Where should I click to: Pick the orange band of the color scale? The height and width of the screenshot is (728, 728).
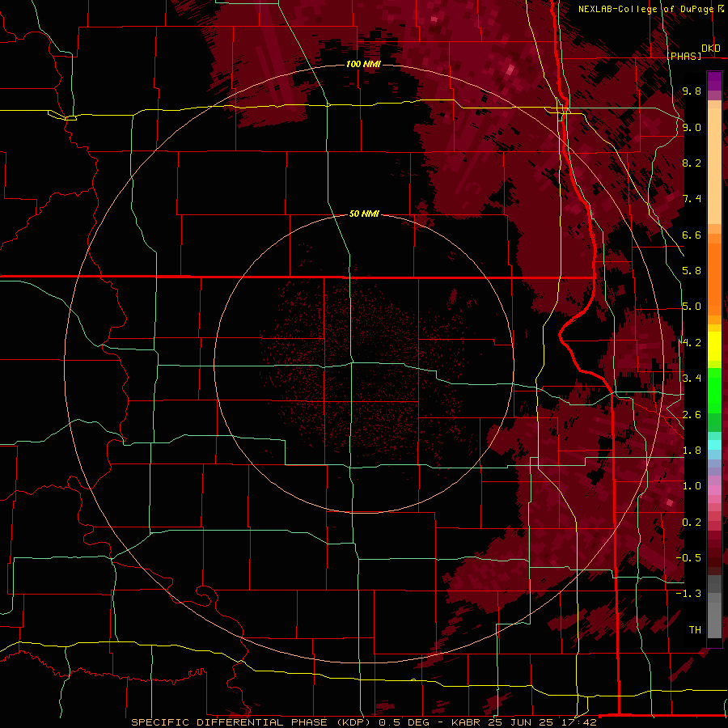point(714,274)
